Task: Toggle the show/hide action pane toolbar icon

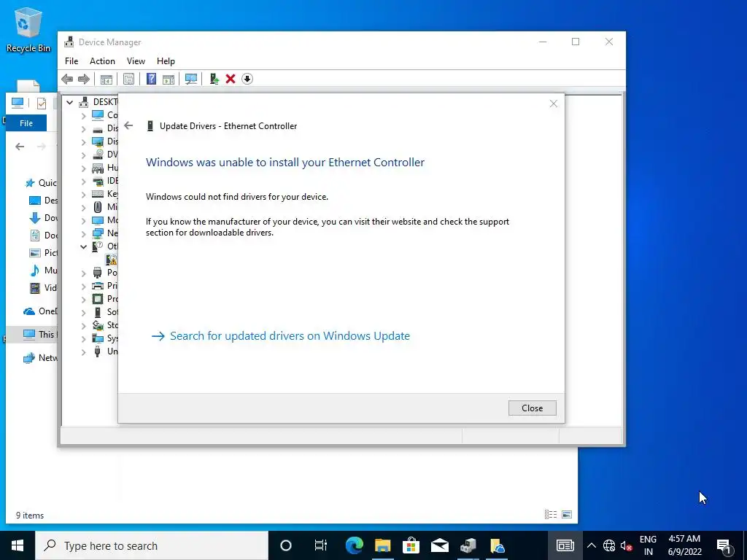Action: [x=169, y=79]
